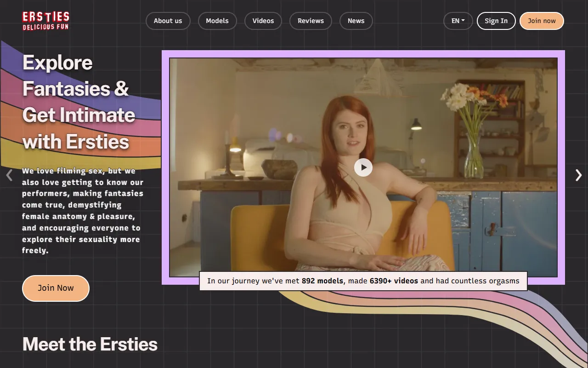Click the Join now button in the header
The width and height of the screenshot is (588, 368).
pyautogui.click(x=542, y=21)
